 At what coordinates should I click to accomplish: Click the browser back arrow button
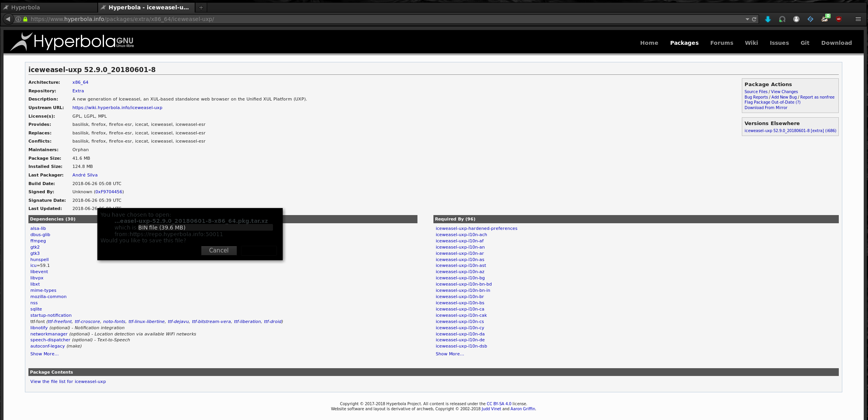pyautogui.click(x=8, y=19)
